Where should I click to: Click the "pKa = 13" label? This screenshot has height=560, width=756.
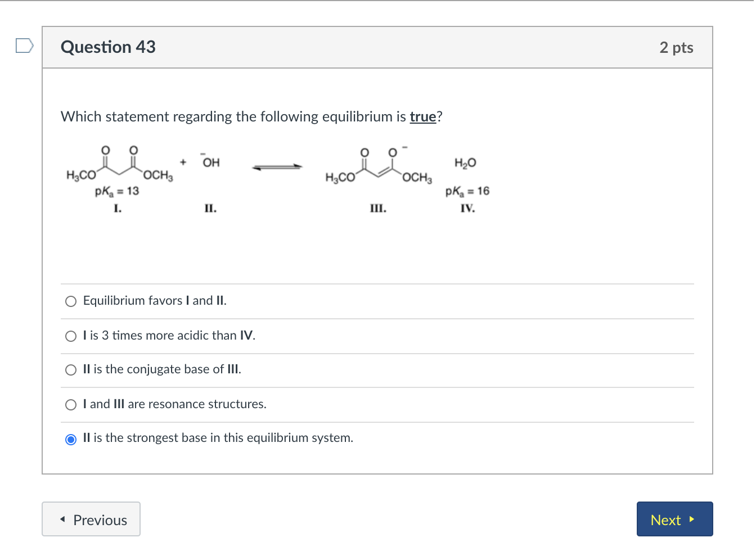[117, 191]
